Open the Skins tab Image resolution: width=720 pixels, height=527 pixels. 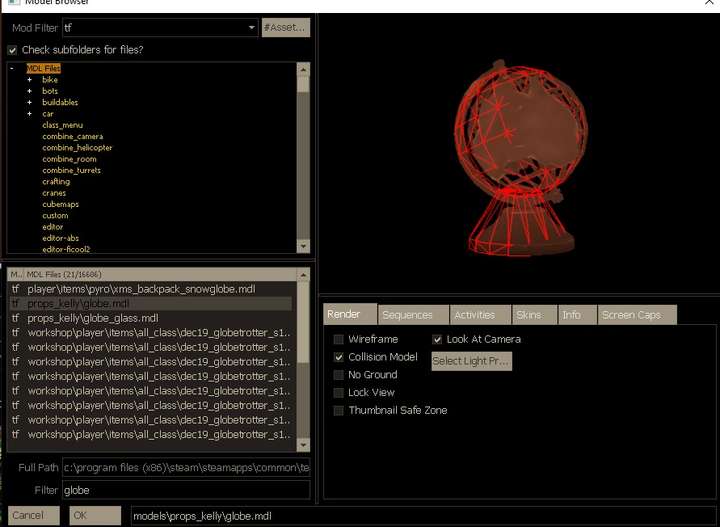pos(528,315)
